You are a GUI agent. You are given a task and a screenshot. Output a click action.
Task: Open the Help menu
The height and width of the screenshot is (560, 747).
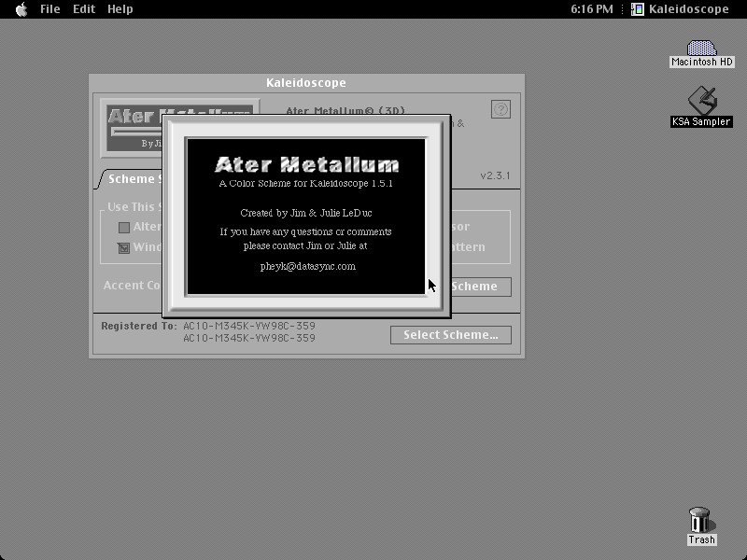coord(120,9)
